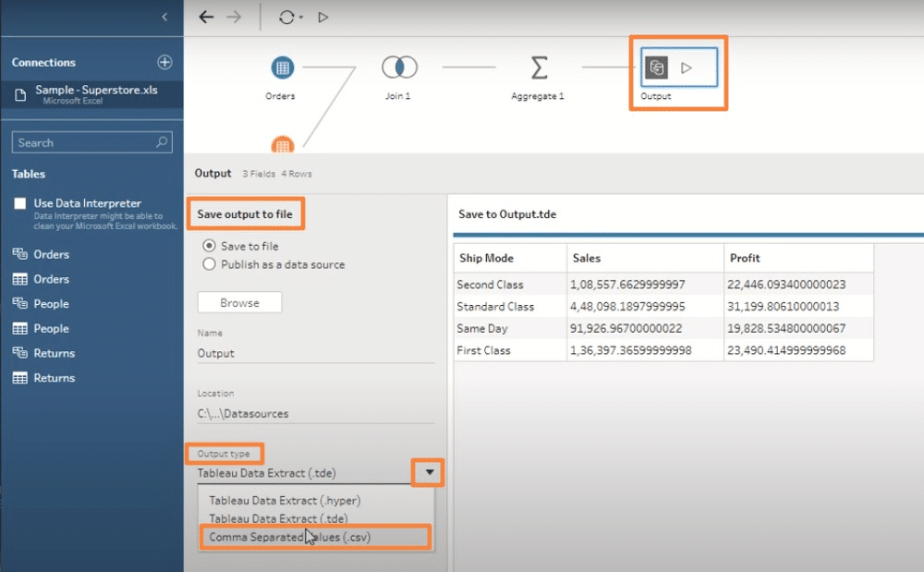The width and height of the screenshot is (924, 572).
Task: Select the Output step icon
Action: [656, 67]
